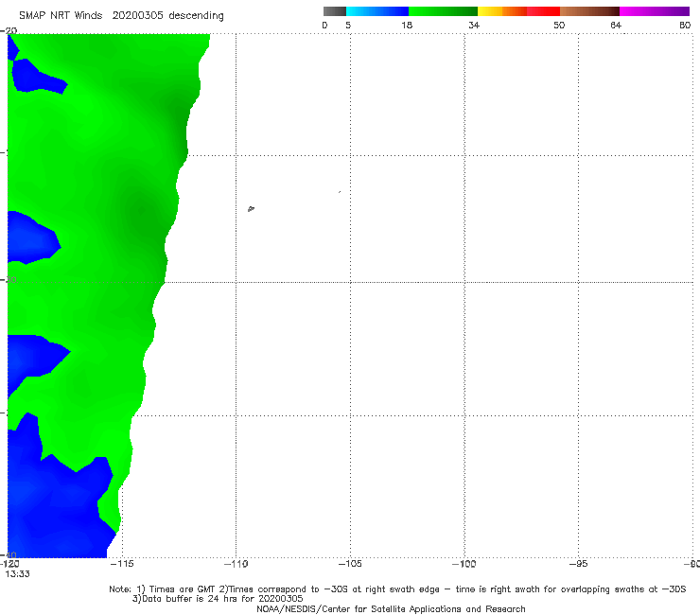Screen dimensions: 700x615
Task: Click the "20200305 descending" title text
Action: [167, 16]
